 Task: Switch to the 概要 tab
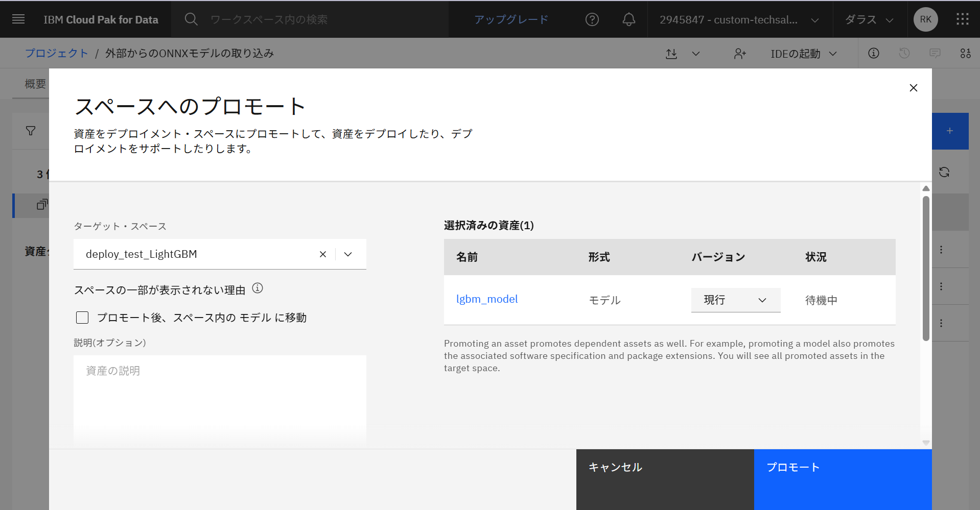[x=35, y=84]
